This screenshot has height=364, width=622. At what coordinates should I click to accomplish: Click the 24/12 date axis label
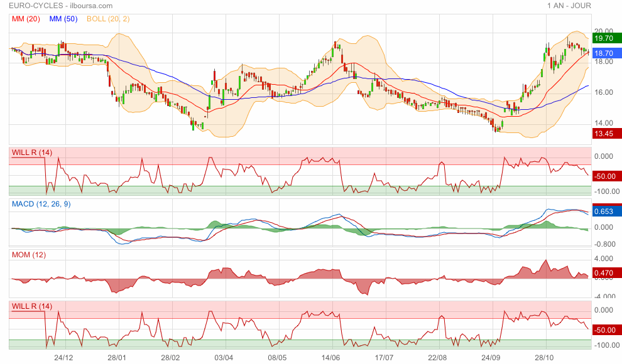pos(63,358)
